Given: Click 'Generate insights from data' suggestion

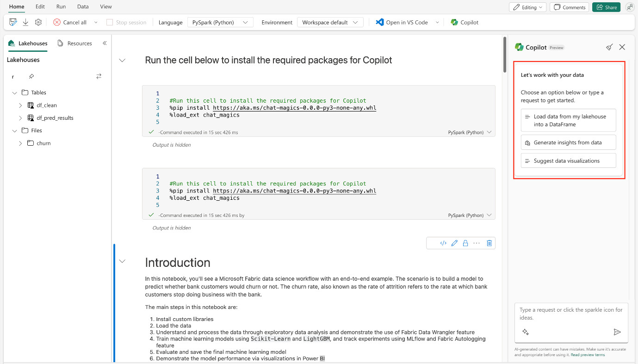Looking at the screenshot, I should coord(569,142).
